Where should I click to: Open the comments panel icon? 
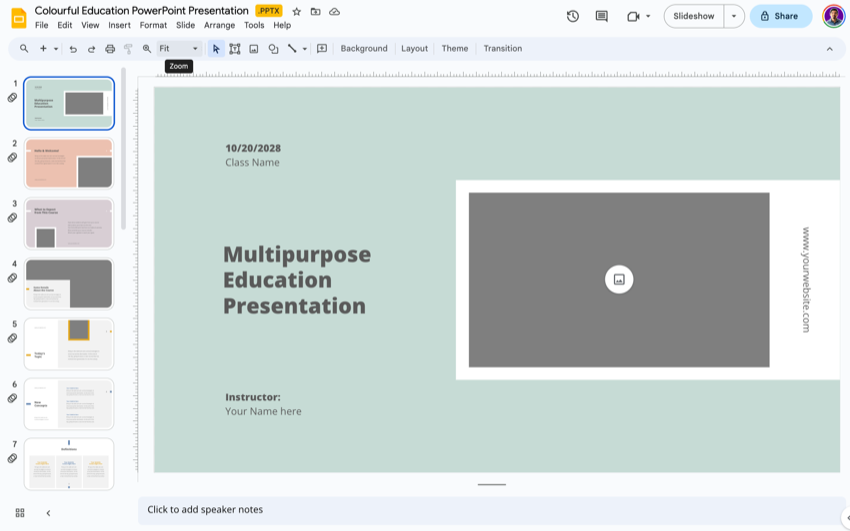pyautogui.click(x=601, y=16)
